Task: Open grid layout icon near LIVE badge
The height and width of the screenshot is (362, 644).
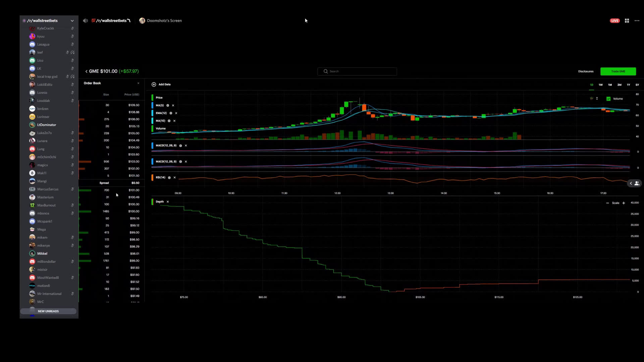Action: coord(627,21)
